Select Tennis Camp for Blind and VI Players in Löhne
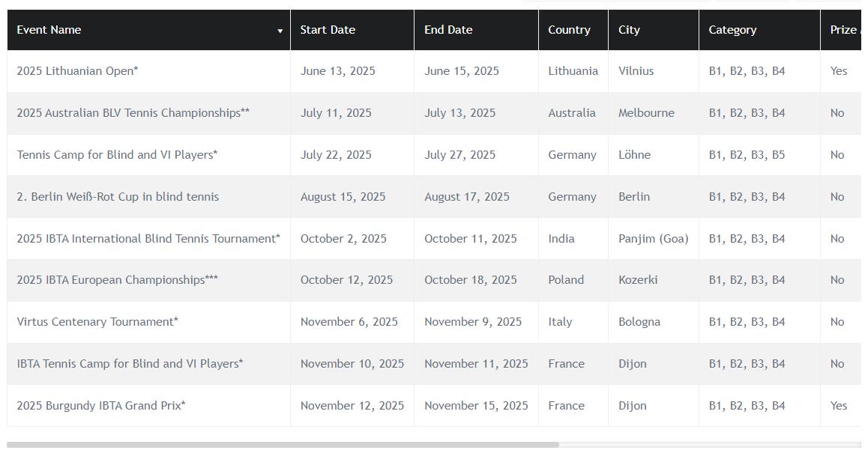The width and height of the screenshot is (868, 456). click(117, 155)
